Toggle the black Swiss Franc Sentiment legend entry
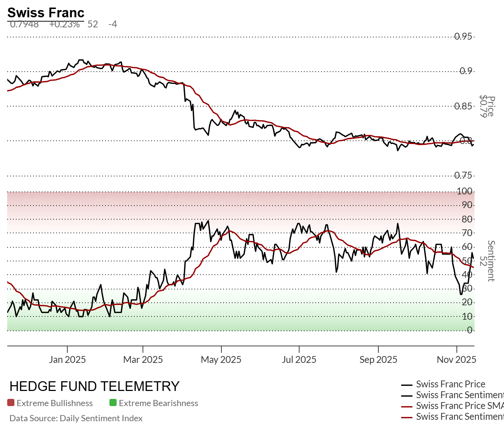The width and height of the screenshot is (504, 432). [460, 395]
